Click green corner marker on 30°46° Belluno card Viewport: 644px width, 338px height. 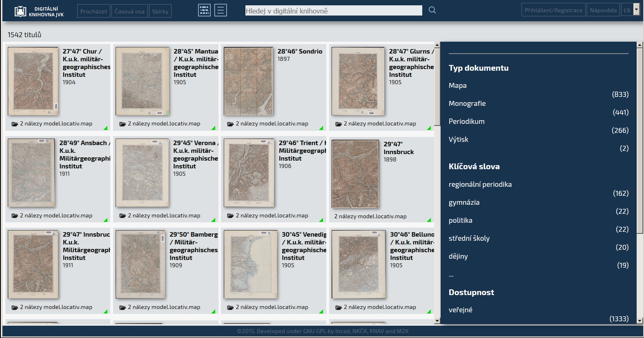pyautogui.click(x=429, y=311)
